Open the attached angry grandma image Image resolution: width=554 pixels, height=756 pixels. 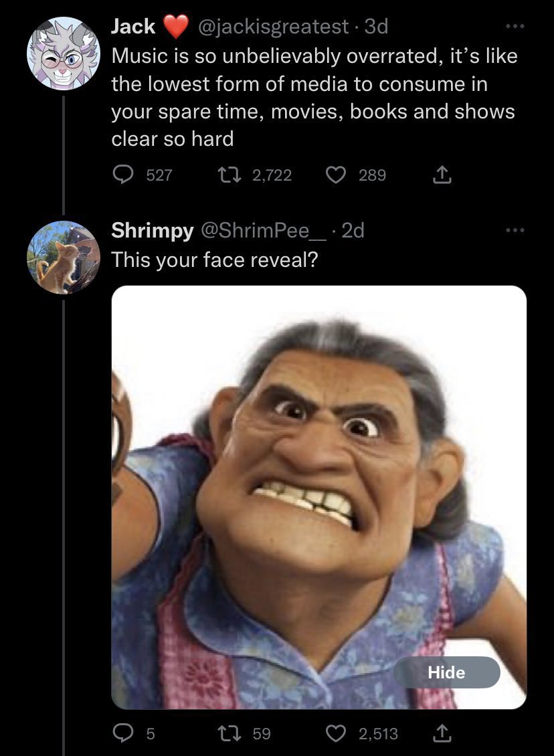318,496
